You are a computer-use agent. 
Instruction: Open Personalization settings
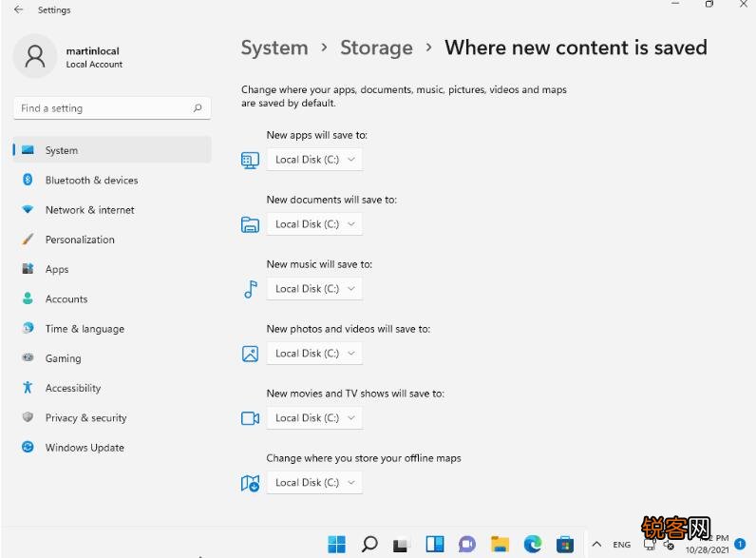tap(112, 240)
